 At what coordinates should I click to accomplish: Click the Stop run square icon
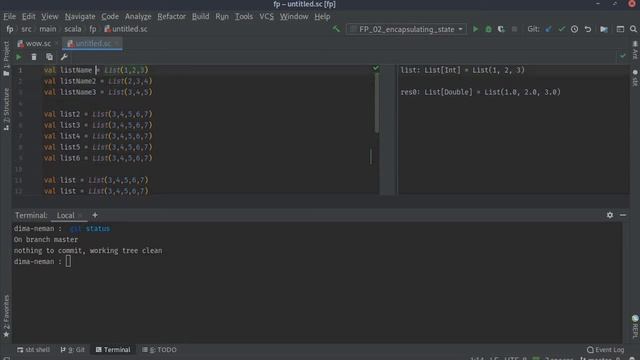514,29
